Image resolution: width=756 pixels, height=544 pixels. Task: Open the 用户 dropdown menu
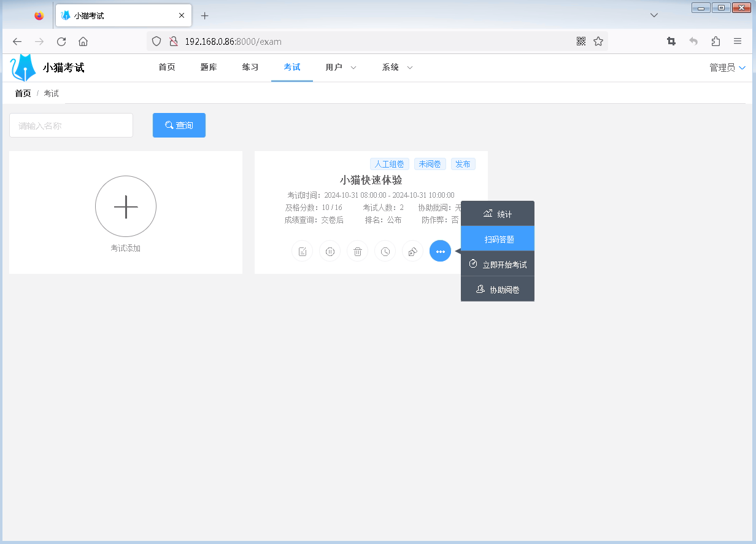pyautogui.click(x=340, y=68)
